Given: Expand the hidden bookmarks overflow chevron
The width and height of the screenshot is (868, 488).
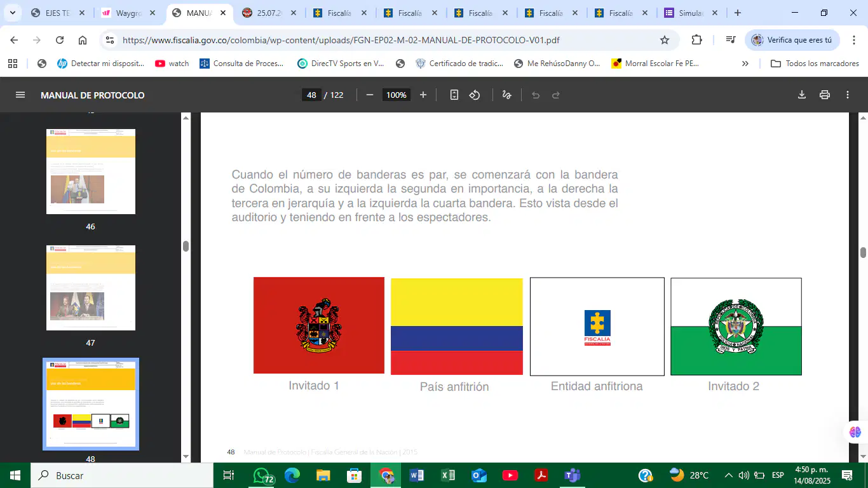Looking at the screenshot, I should click(745, 64).
